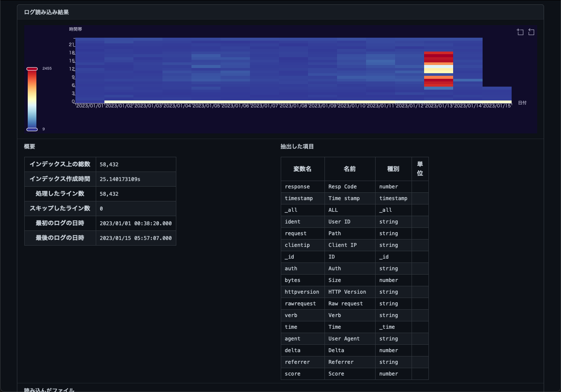Click the last log timestamp 2023/01/15 05:57:07.000
The height and width of the screenshot is (392, 561).
136,238
